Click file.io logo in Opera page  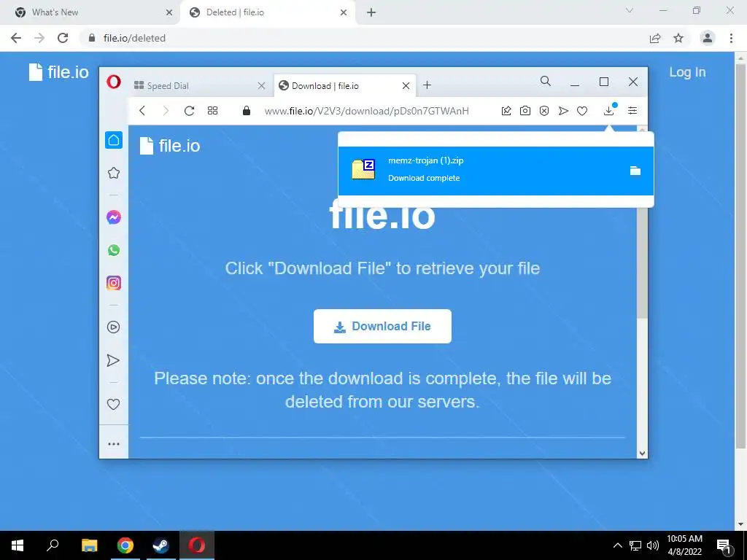point(169,146)
